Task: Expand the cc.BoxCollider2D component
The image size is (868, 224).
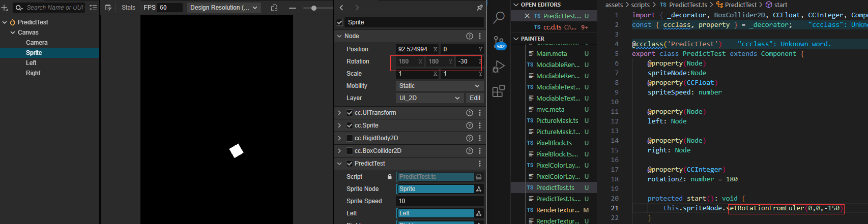Action: click(x=339, y=151)
